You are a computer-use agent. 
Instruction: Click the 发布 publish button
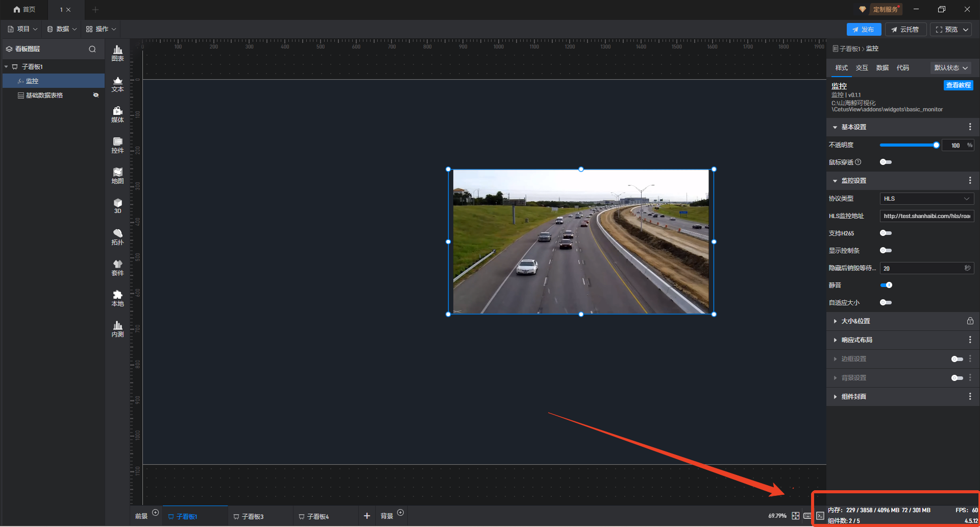[x=863, y=30]
